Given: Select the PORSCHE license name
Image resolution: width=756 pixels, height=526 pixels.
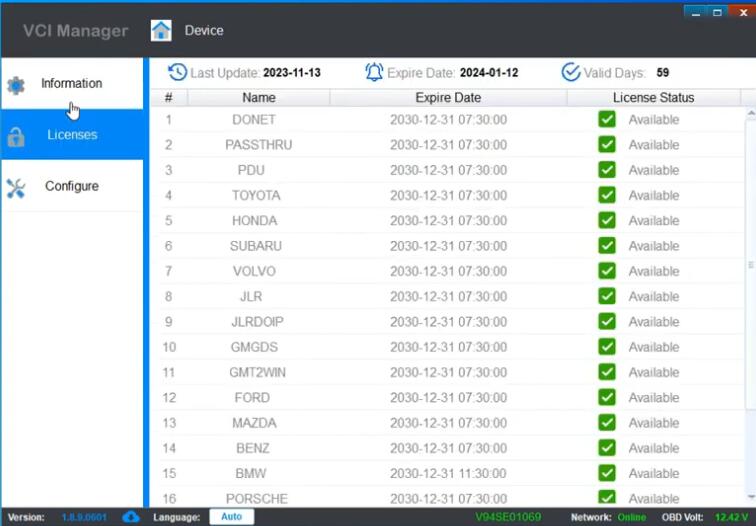Looking at the screenshot, I should click(256, 499).
